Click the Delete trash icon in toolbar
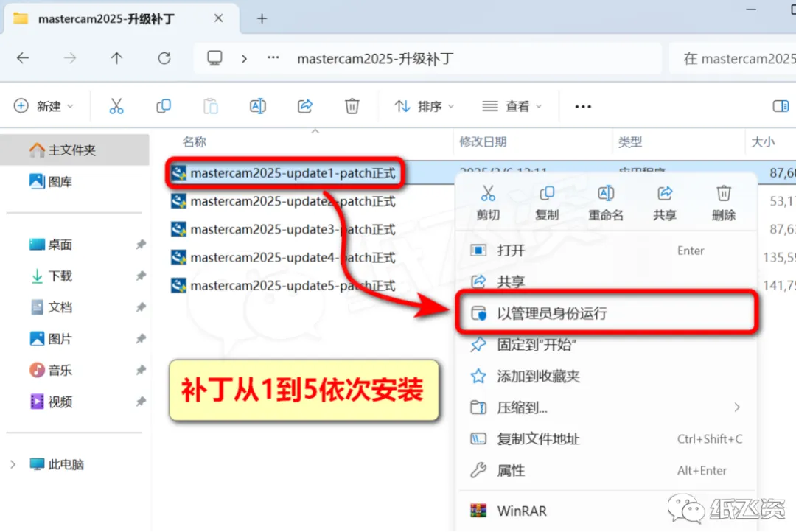Viewport: 796px width, 532px height. pyautogui.click(x=352, y=106)
